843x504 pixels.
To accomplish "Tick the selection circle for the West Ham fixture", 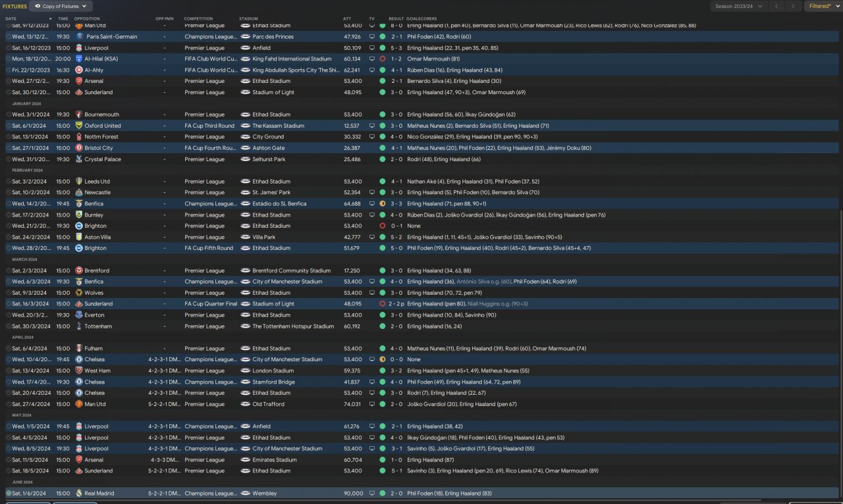I will click(x=9, y=370).
